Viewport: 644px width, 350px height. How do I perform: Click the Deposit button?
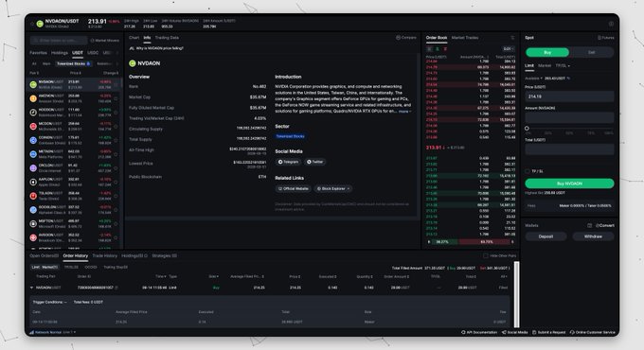546,236
